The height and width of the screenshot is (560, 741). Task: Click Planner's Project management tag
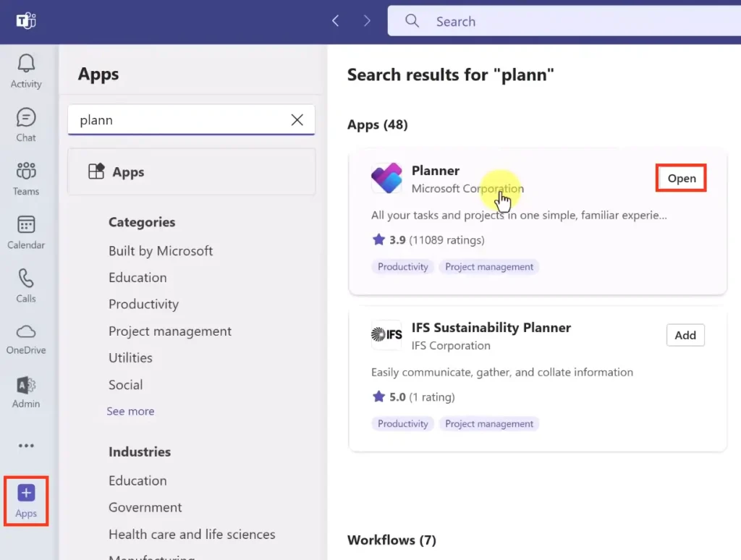point(489,267)
